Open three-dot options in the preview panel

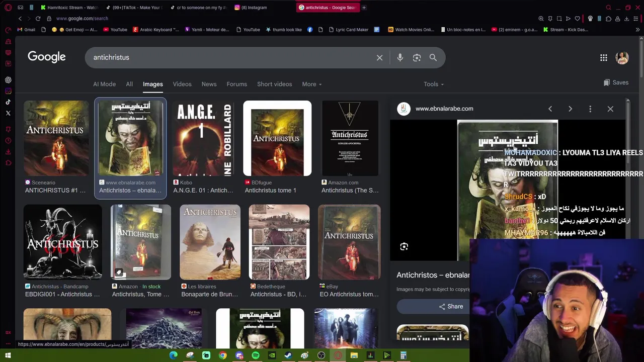tap(590, 109)
